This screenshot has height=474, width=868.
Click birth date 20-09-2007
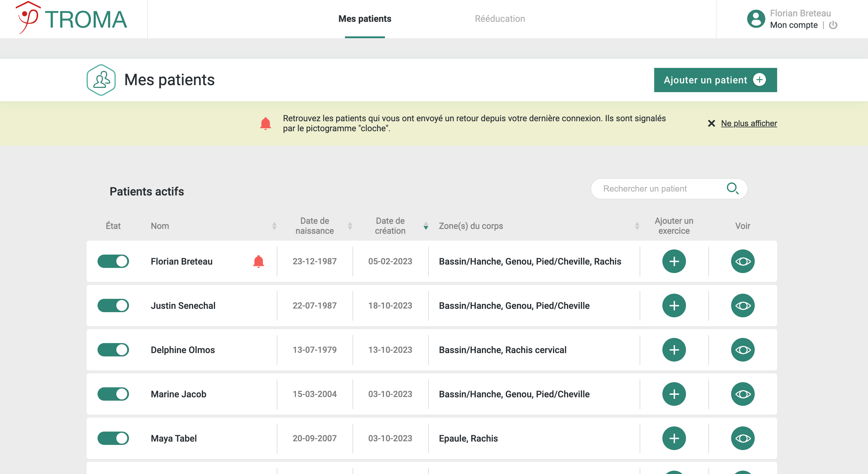(314, 438)
